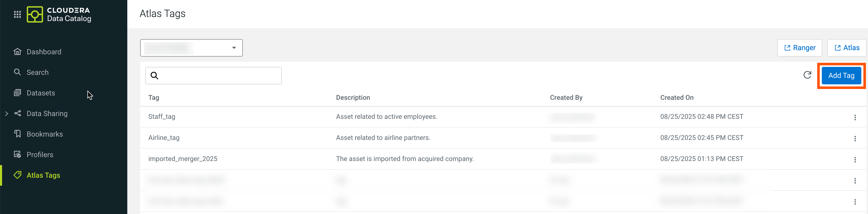868x214 pixels.
Task: Open the fourth row actions menu
Action: [854, 181]
